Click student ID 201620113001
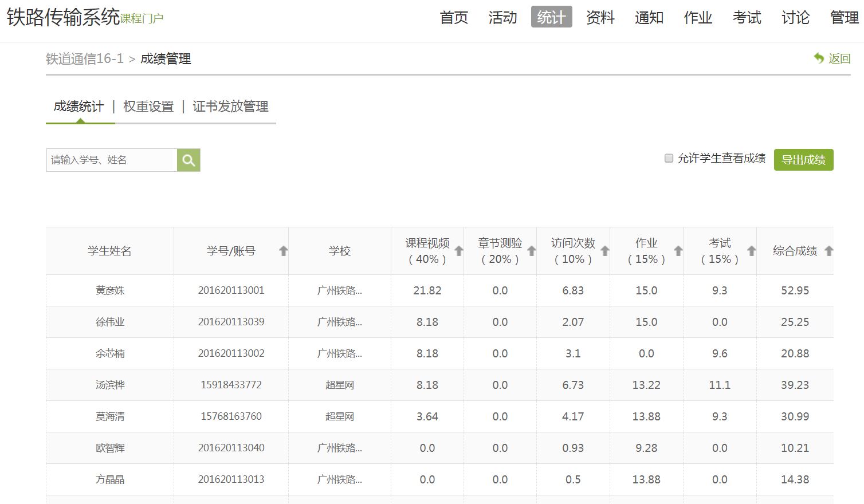The image size is (864, 504). click(x=231, y=290)
